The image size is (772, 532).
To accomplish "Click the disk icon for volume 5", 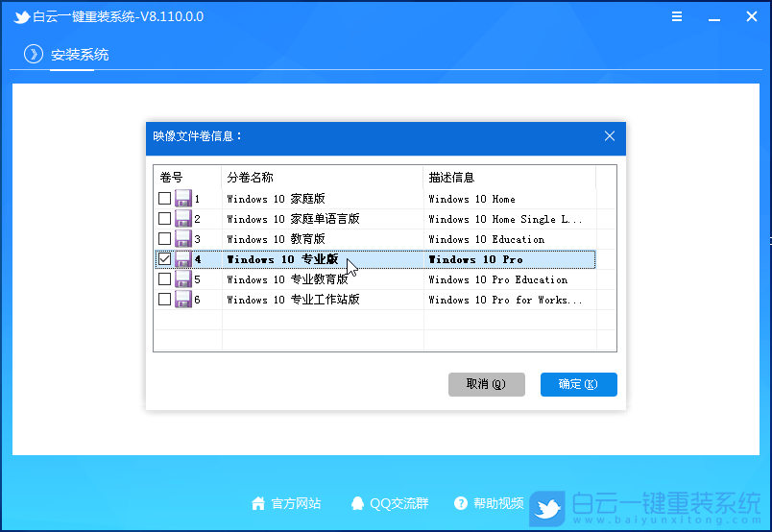I will [x=183, y=279].
